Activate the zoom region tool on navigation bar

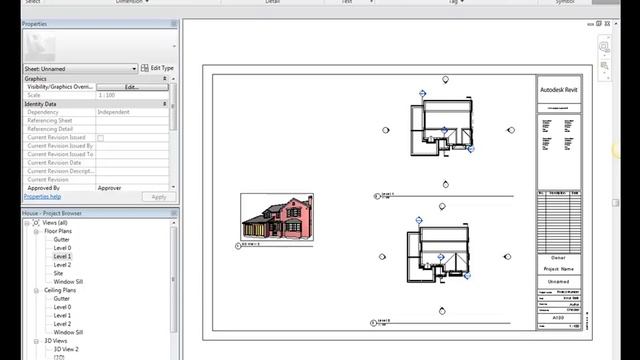(x=604, y=65)
